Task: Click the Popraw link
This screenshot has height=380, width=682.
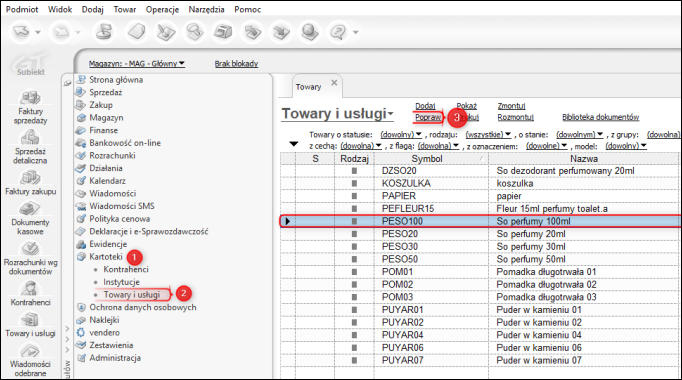Action: tap(428, 117)
